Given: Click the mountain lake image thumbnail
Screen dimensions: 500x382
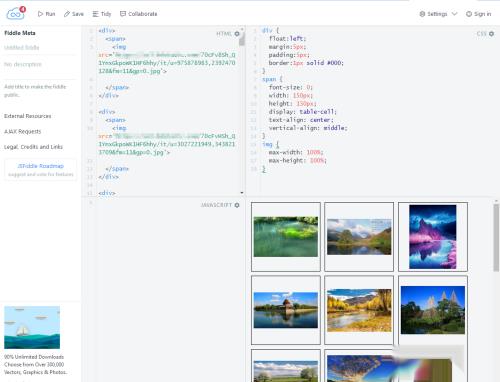Looking at the screenshot, I should [359, 237].
